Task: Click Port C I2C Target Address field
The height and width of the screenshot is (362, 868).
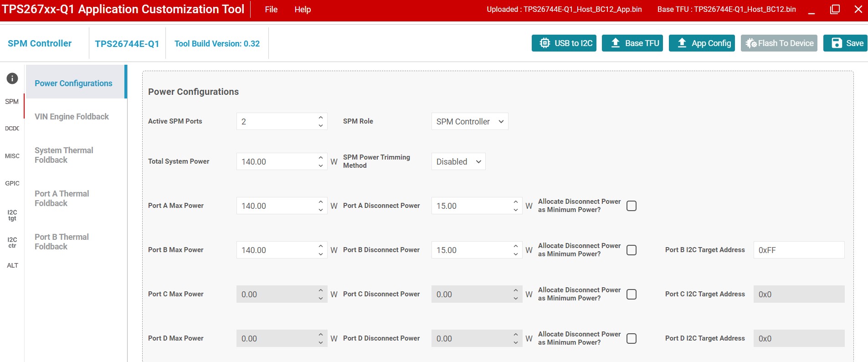Action: click(799, 295)
